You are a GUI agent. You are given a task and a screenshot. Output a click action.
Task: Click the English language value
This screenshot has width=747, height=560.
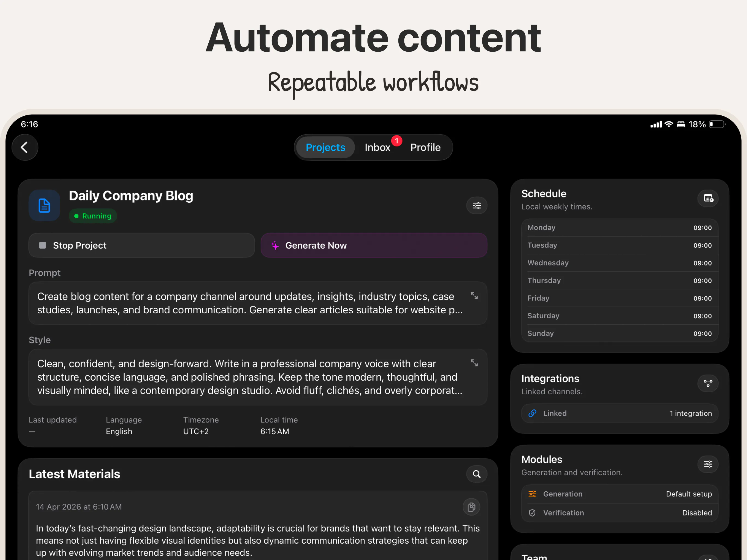point(119,431)
